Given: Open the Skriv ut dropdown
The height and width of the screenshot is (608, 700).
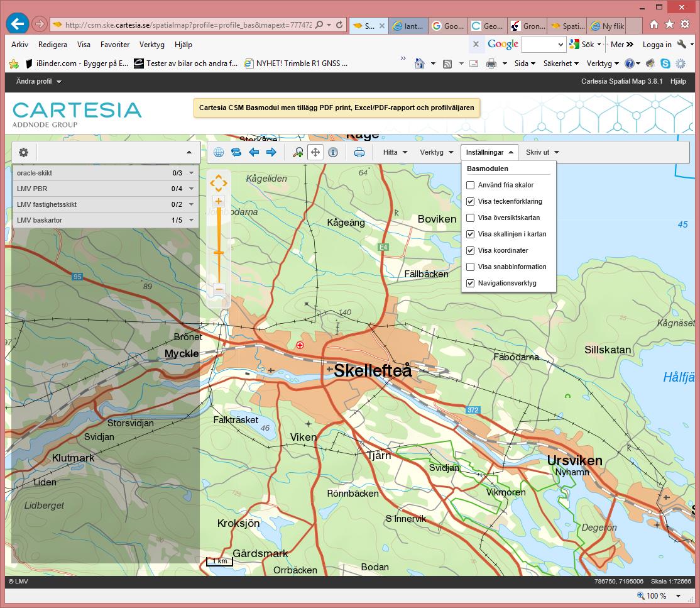Looking at the screenshot, I should tap(542, 152).
